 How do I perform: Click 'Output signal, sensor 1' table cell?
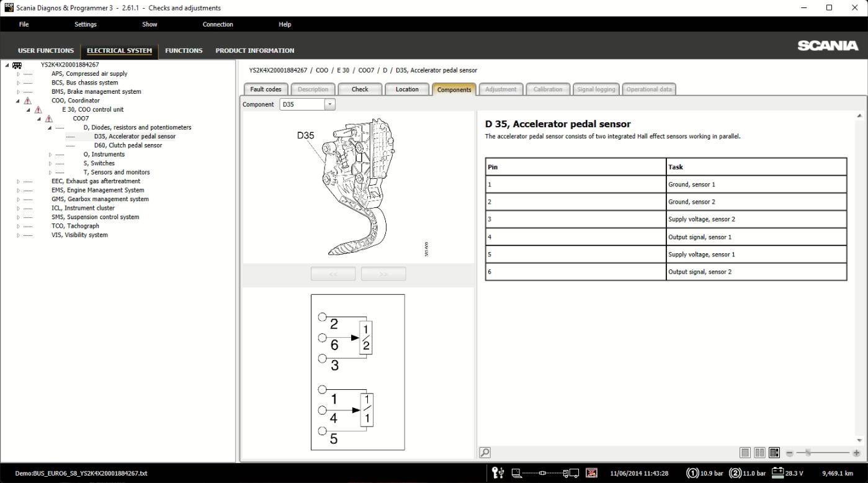pos(756,237)
